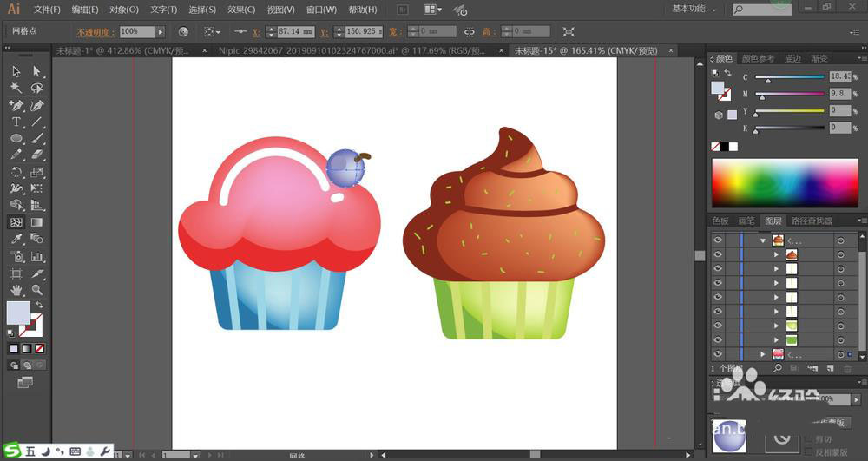The height and width of the screenshot is (461, 868).
Task: Click trash icon in Layers panel
Action: pyautogui.click(x=847, y=368)
